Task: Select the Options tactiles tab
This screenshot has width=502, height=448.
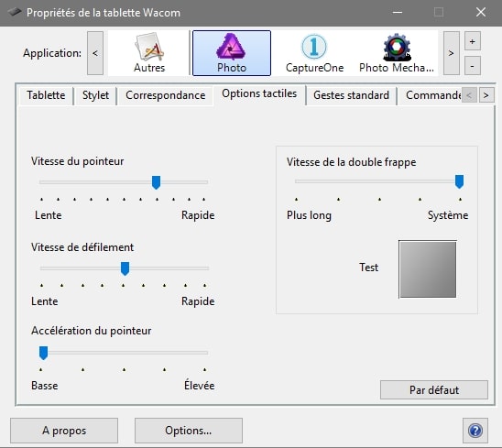Action: click(259, 93)
